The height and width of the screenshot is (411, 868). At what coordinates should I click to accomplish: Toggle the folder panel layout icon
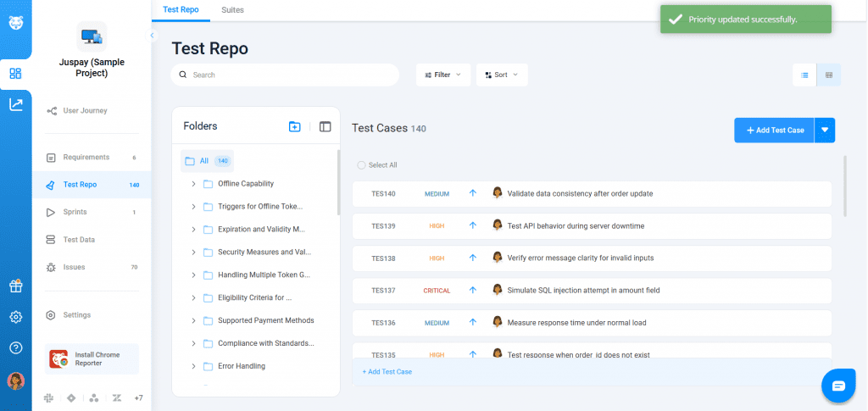click(x=325, y=126)
